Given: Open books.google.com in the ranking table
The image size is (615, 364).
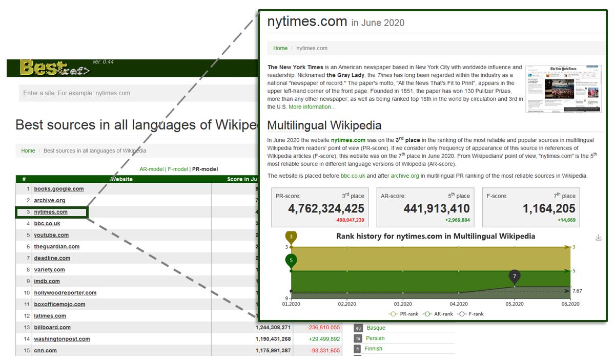Looking at the screenshot, I should pyautogui.click(x=59, y=189).
